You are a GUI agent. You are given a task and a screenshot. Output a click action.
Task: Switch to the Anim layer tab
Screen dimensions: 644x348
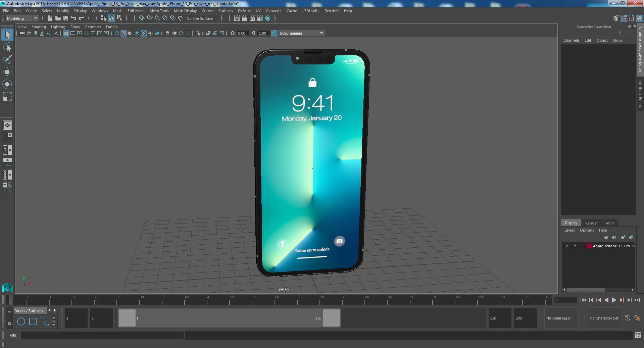click(x=610, y=223)
